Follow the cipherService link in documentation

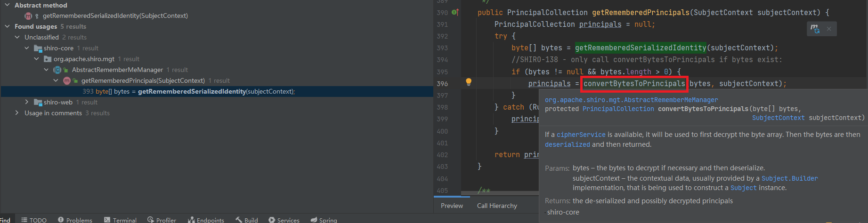pos(581,135)
